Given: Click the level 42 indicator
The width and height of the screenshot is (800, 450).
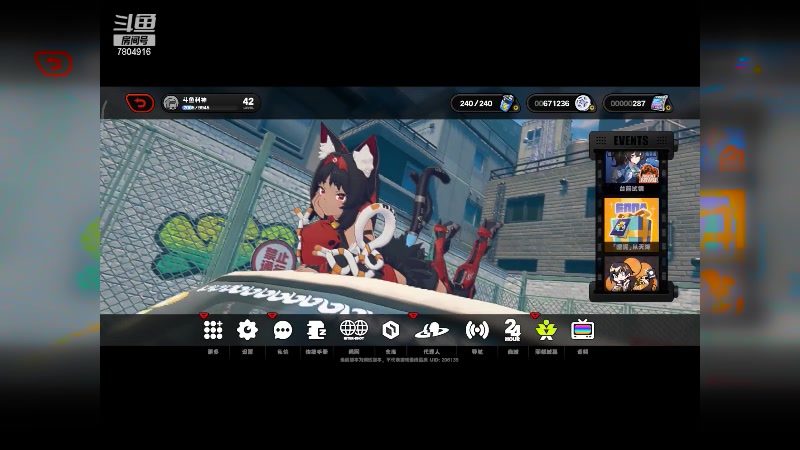Looking at the screenshot, I should point(248,103).
